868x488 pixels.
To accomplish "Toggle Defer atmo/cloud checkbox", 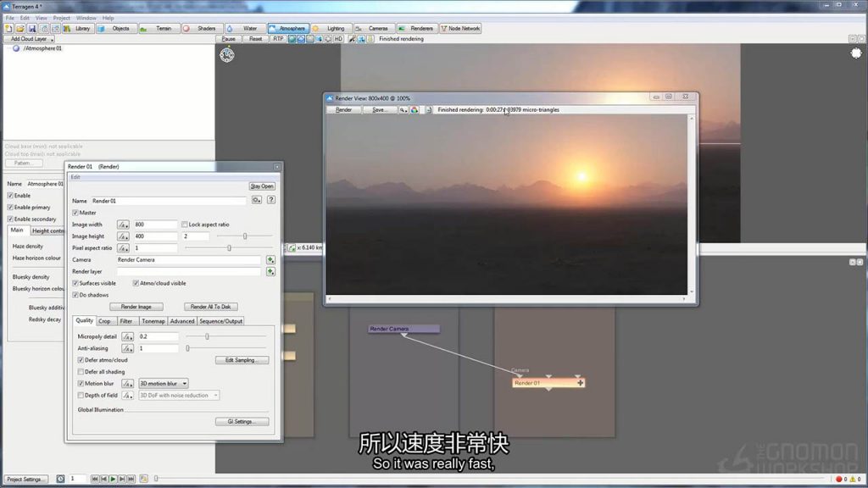I will point(81,360).
